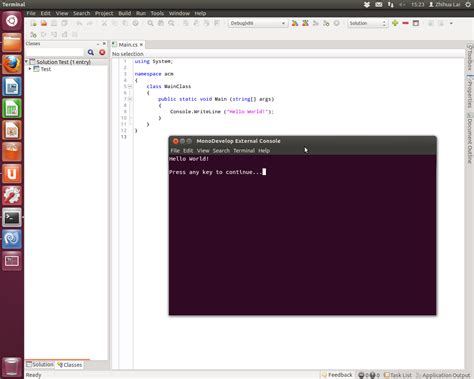Click the Build solution toolbar icon
This screenshot has height=379, width=474.
pos(295,23)
